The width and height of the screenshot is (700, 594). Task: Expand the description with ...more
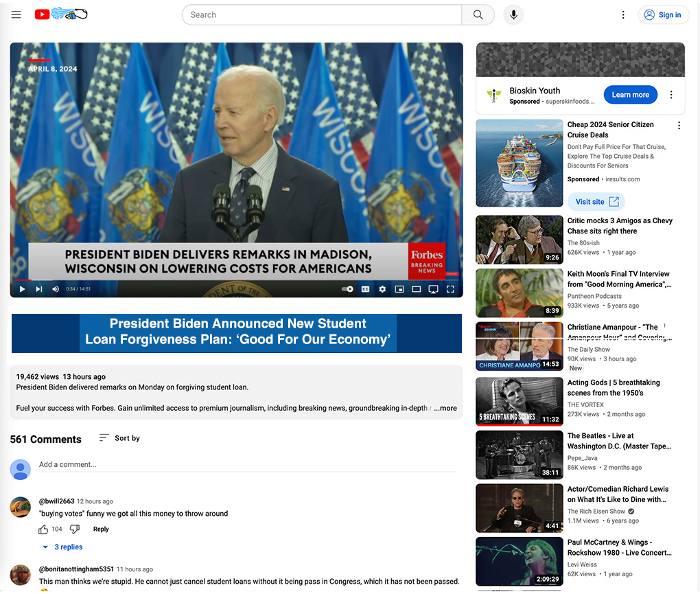445,408
